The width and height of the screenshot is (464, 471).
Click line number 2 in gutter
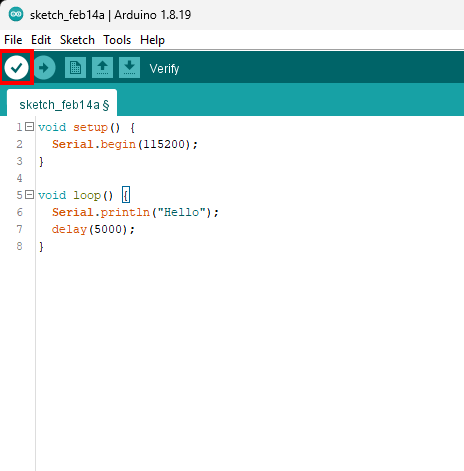tap(20, 144)
